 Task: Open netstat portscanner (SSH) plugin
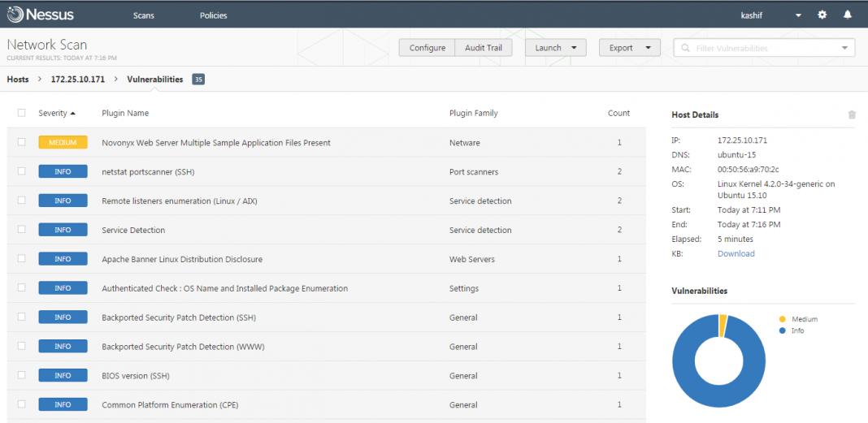pos(149,172)
